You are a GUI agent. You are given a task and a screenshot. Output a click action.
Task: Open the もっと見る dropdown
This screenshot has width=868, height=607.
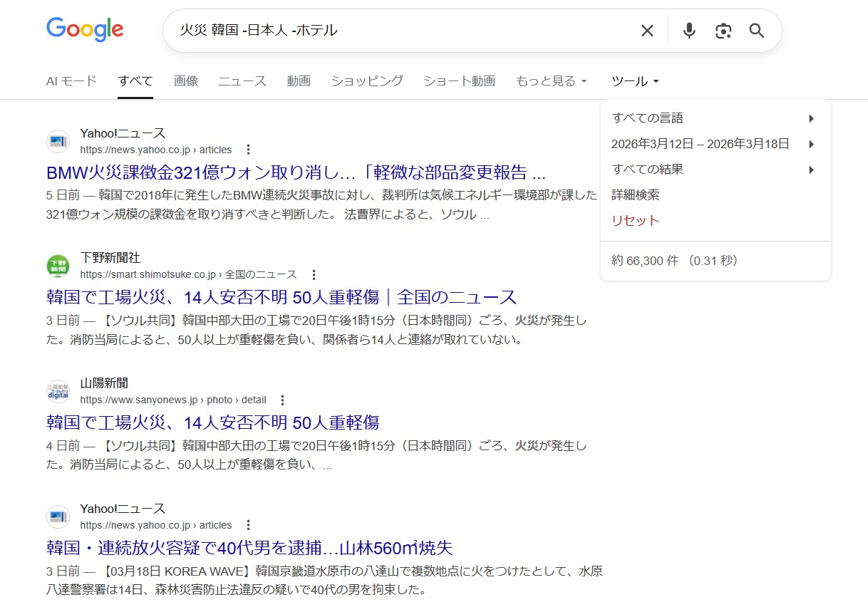click(551, 81)
